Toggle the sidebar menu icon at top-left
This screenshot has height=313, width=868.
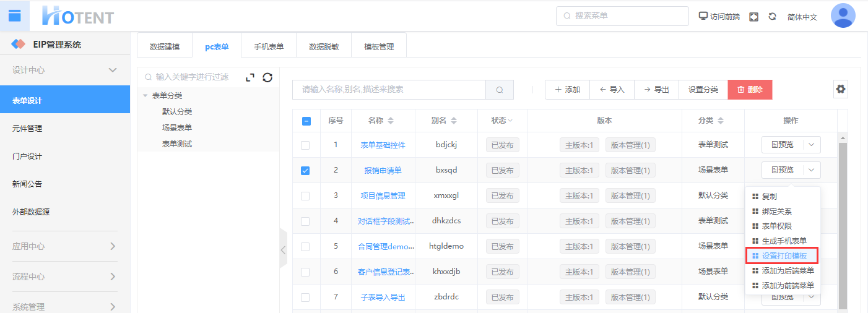(x=14, y=16)
